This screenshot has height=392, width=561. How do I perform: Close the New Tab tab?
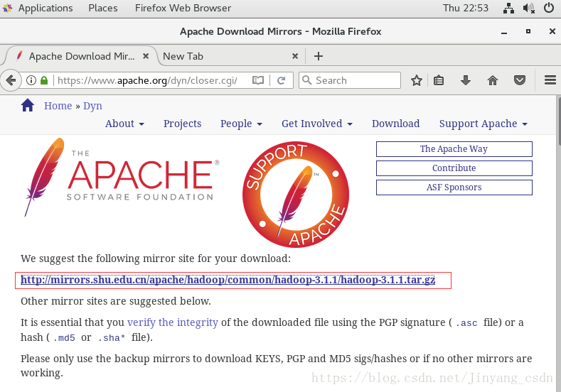(295, 56)
